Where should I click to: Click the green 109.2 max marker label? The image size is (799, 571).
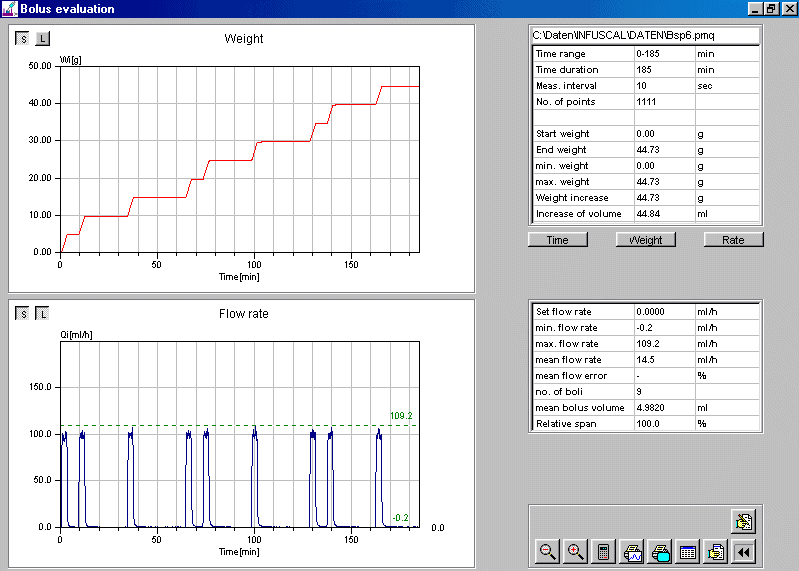pyautogui.click(x=401, y=416)
